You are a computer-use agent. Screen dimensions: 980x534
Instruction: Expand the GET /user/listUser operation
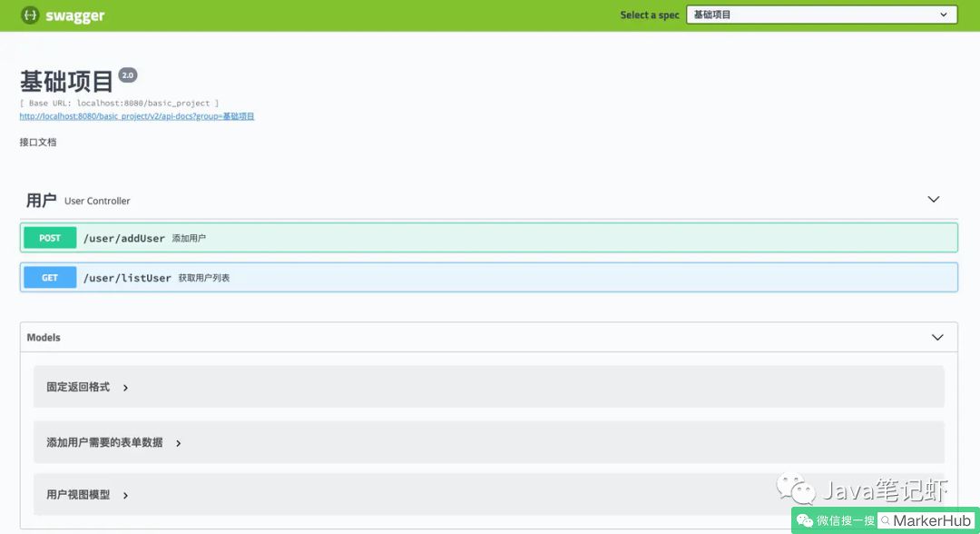[489, 278]
